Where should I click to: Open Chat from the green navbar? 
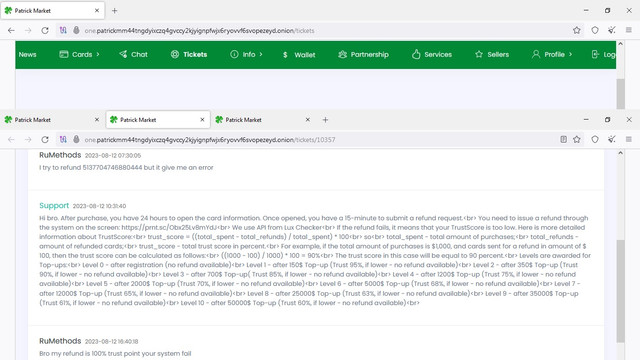coord(133,54)
